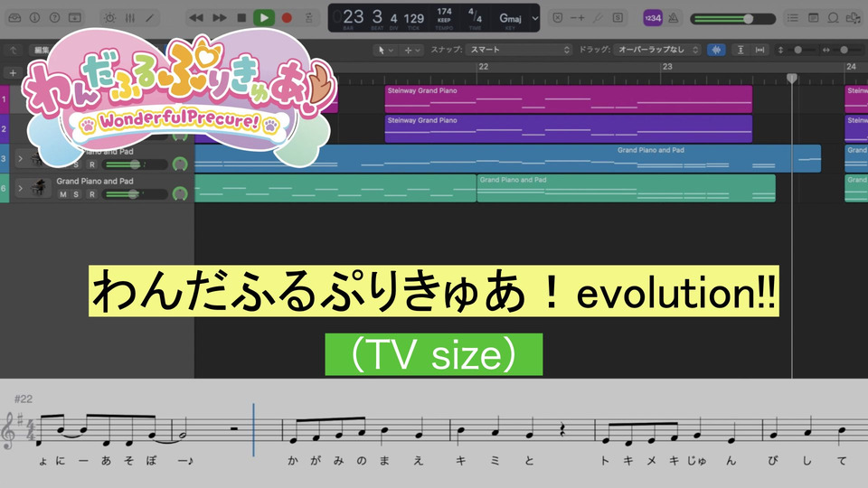The width and height of the screenshot is (868, 488).
Task: Click the bar position 23 display
Action: 354,16
